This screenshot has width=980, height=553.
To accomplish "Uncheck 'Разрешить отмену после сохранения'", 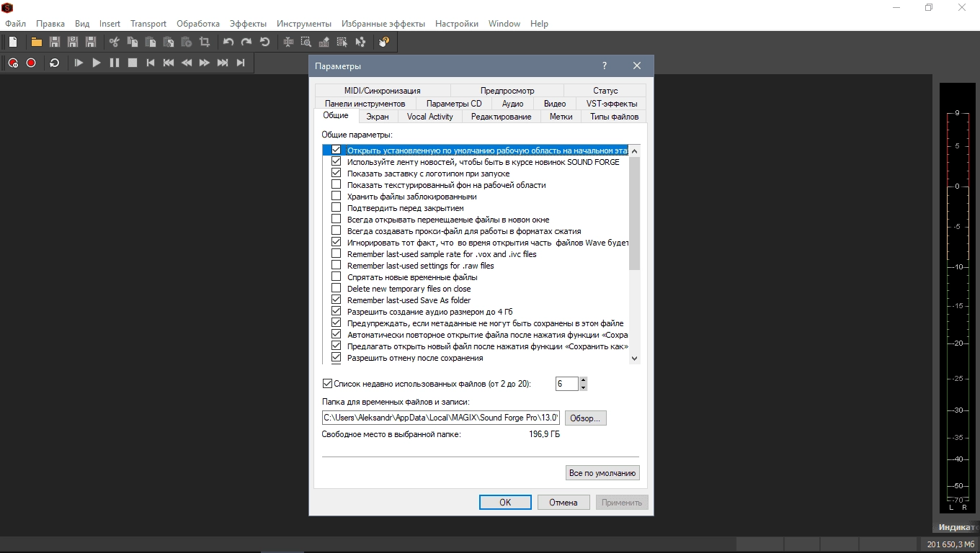I will [336, 358].
